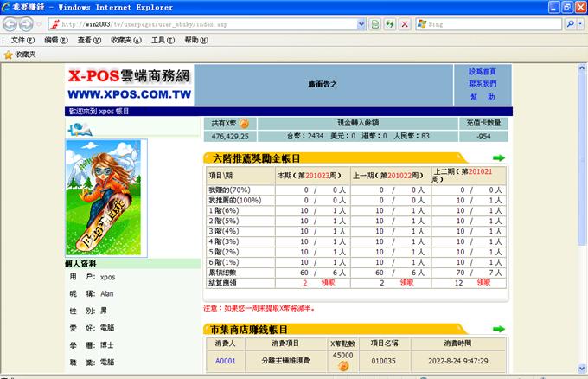Viewport: 588px width, 379px height.
Task: Click green arrow beside 市集商店賺錢帳目
Action: coord(499,329)
